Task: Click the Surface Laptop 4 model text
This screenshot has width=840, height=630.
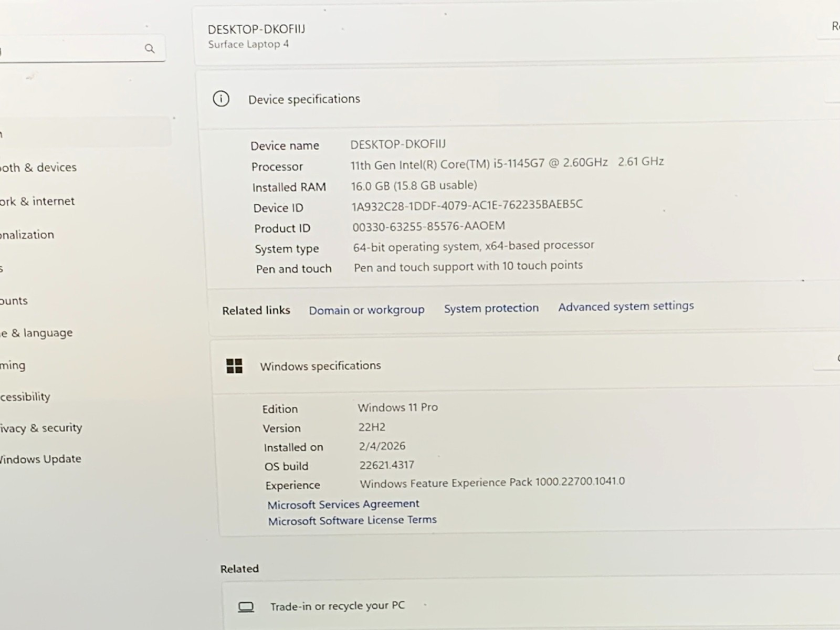Action: (248, 44)
